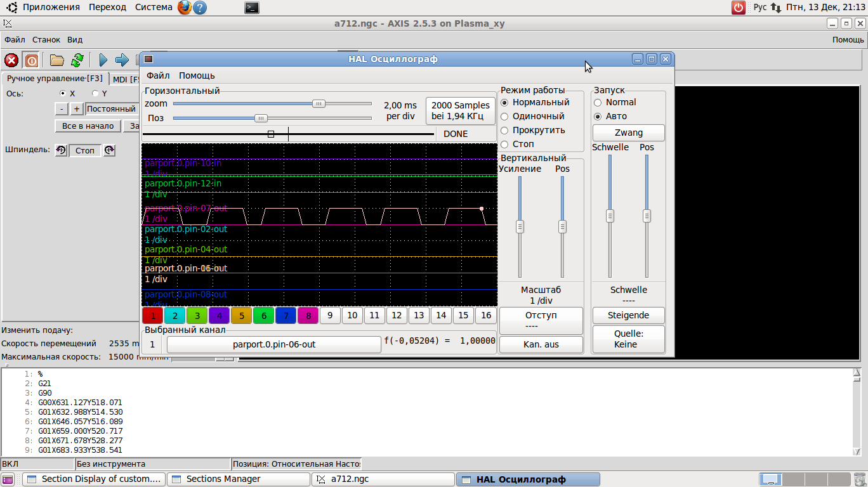
Task: Select magenta channel 8 swatch
Action: (308, 315)
